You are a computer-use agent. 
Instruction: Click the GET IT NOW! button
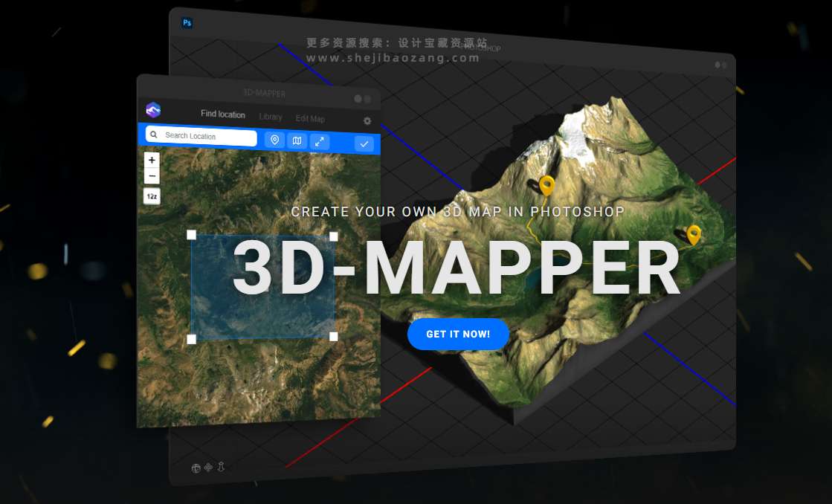click(x=459, y=335)
